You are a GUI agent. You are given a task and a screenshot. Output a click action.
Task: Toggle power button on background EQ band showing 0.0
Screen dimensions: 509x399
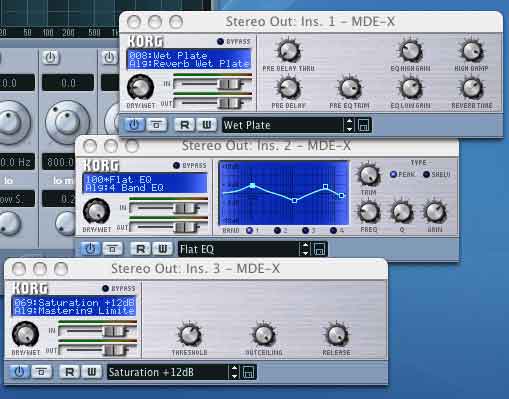50,57
